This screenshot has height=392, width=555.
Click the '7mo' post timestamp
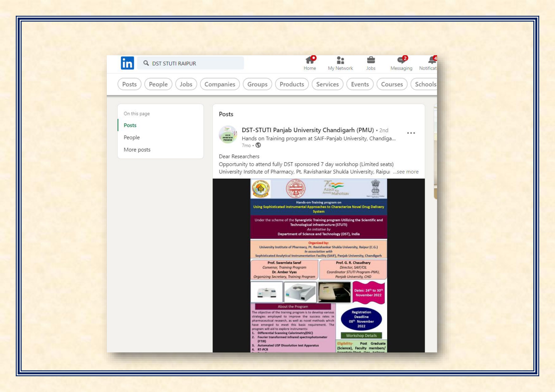tap(246, 145)
